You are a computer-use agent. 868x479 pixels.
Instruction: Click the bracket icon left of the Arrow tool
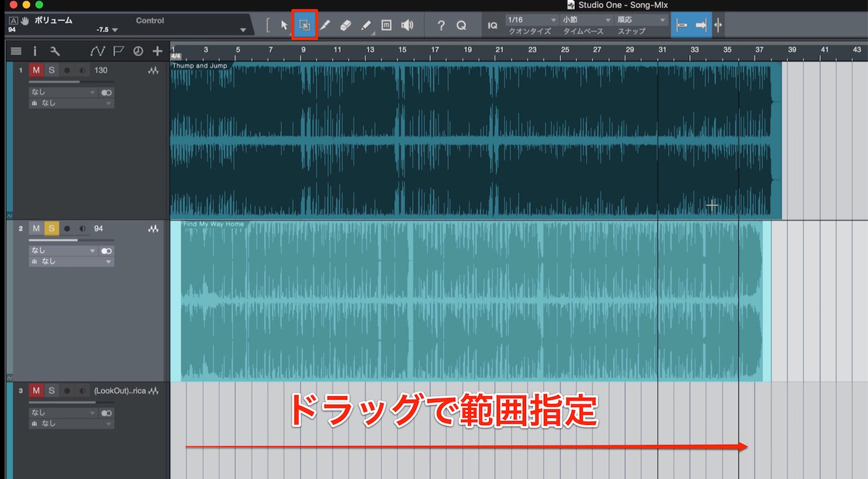click(268, 25)
